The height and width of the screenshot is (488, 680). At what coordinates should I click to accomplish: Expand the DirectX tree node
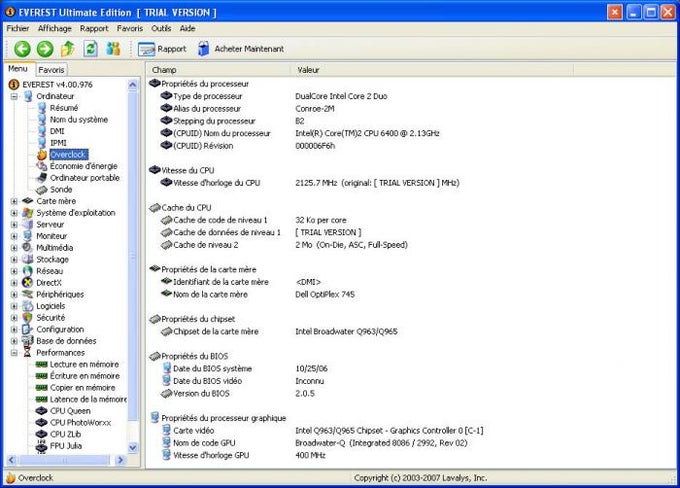pyautogui.click(x=14, y=283)
